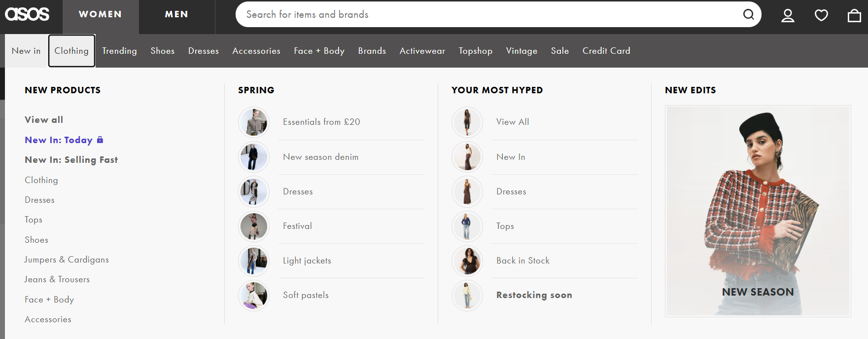This screenshot has width=868, height=339.
Task: Open the My Account profile icon
Action: click(x=788, y=15)
